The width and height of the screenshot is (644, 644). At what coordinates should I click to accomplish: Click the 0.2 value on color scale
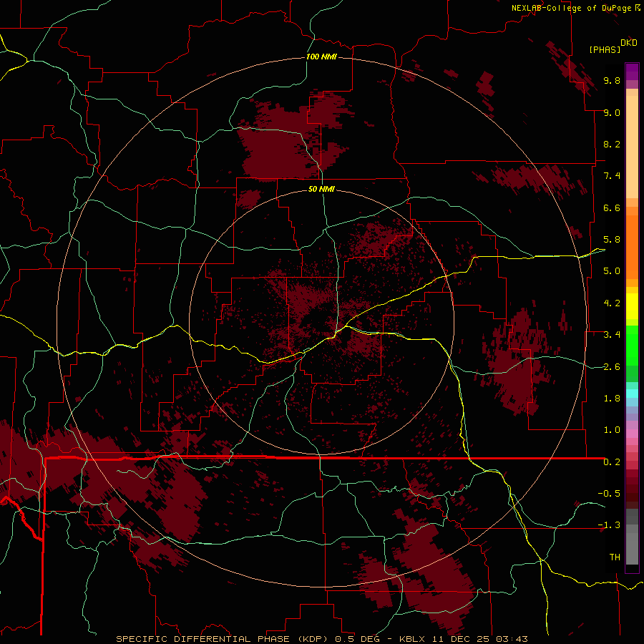point(612,462)
